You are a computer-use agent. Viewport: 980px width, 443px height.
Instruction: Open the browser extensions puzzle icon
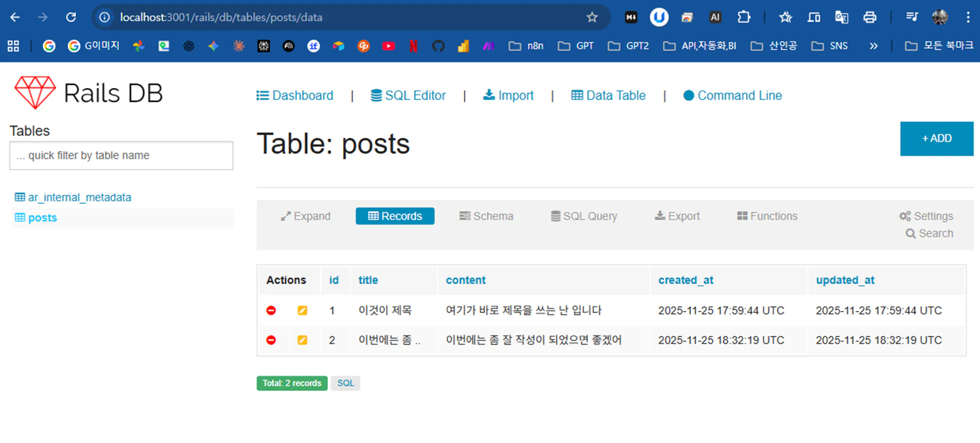point(744,17)
